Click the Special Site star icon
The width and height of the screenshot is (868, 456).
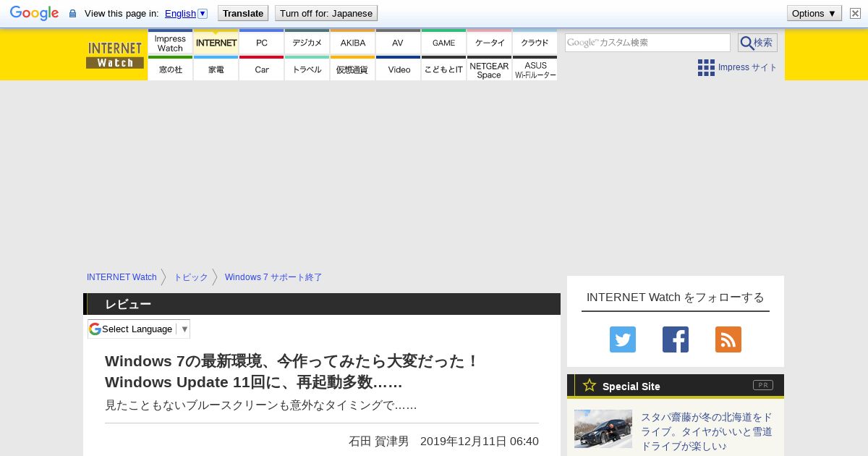(x=590, y=385)
